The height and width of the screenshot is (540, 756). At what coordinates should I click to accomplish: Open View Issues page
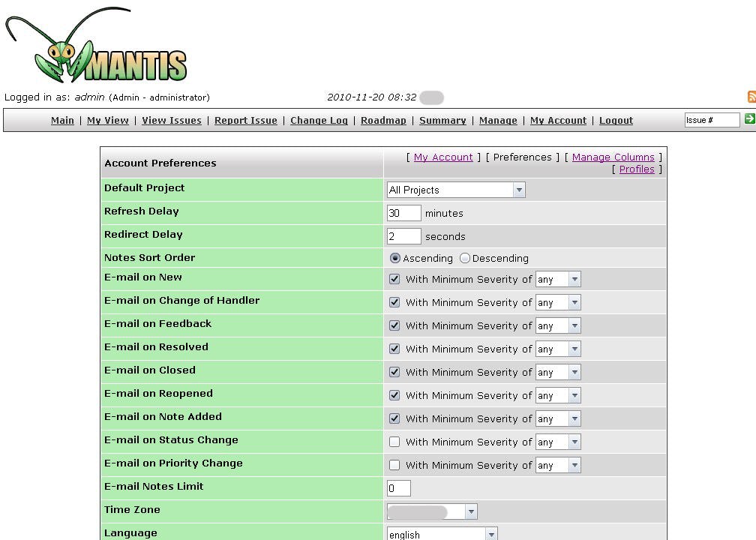click(172, 121)
